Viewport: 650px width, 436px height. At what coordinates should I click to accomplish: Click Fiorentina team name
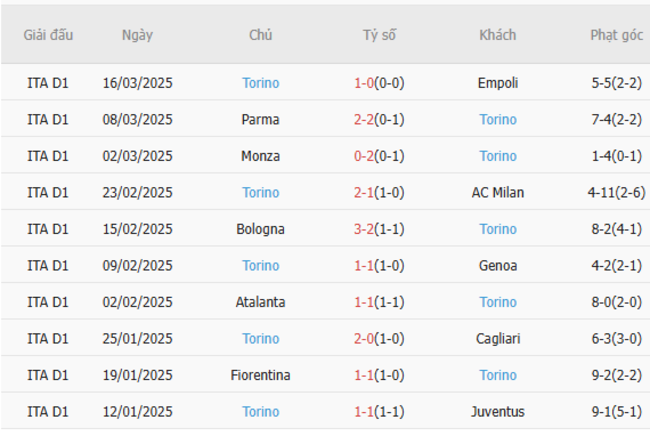click(x=260, y=375)
